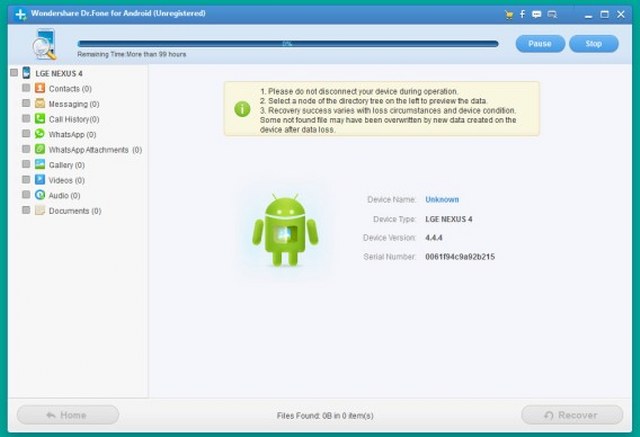The width and height of the screenshot is (640, 437).
Task: Minimize the Dr.Fone window
Action: (x=588, y=15)
